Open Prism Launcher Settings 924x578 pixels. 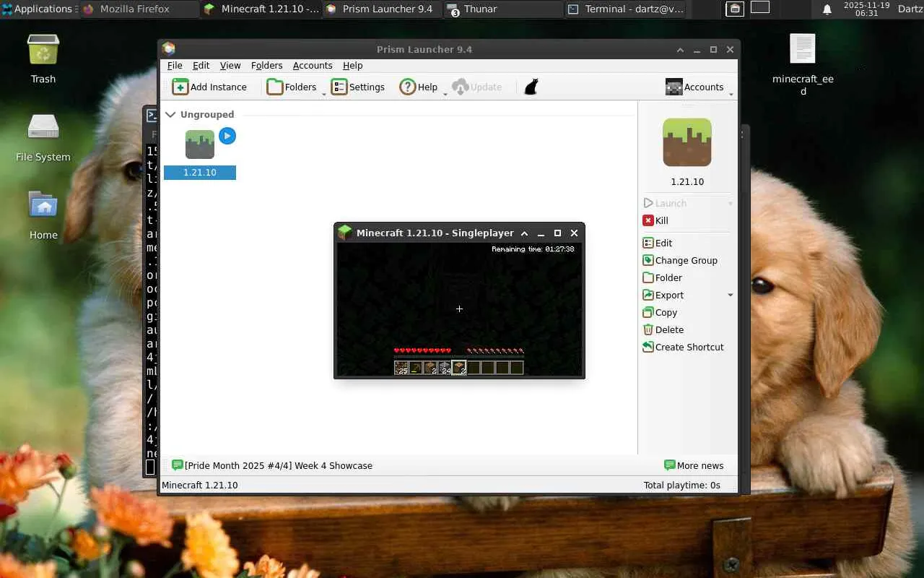pos(358,87)
